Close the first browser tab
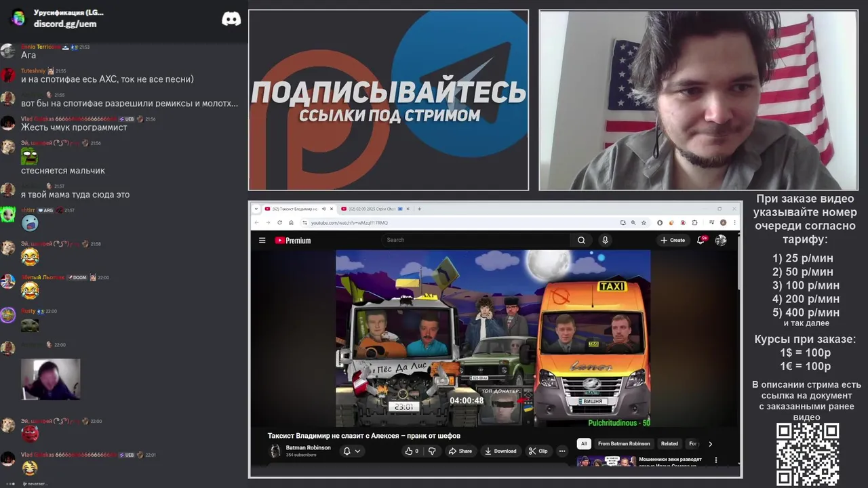868x488 pixels. click(x=332, y=209)
